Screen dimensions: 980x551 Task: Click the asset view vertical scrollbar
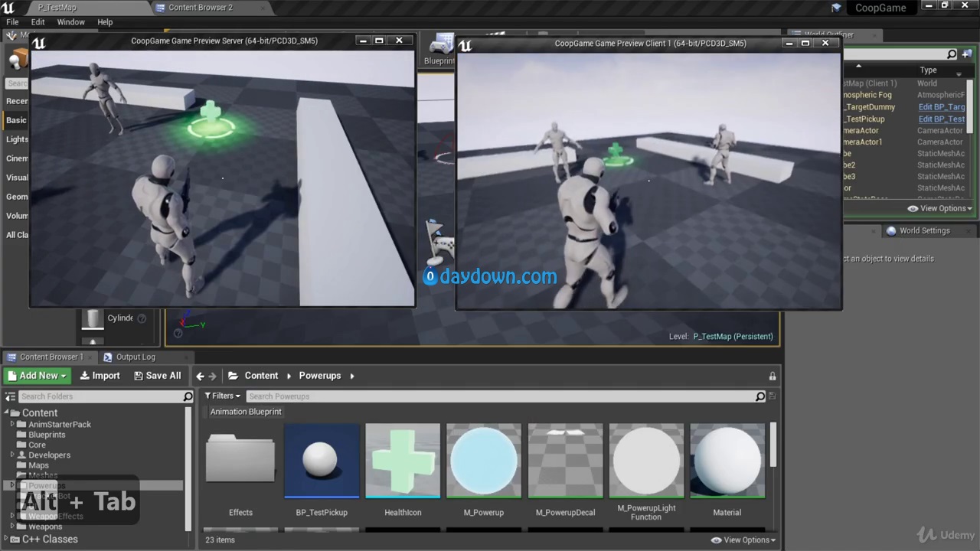coord(773,445)
